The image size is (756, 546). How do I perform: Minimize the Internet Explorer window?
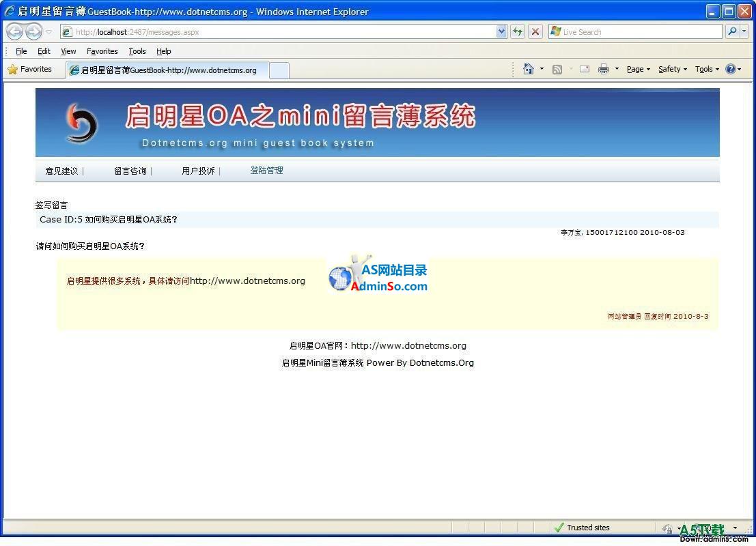point(713,11)
